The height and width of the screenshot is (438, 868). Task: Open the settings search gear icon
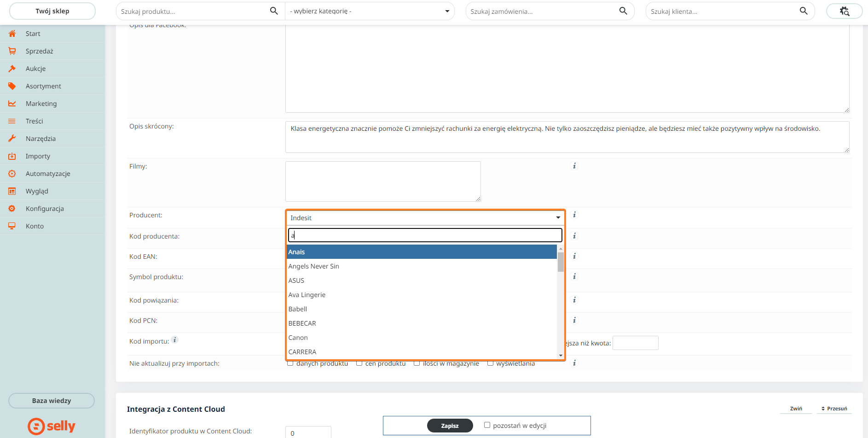click(x=844, y=11)
